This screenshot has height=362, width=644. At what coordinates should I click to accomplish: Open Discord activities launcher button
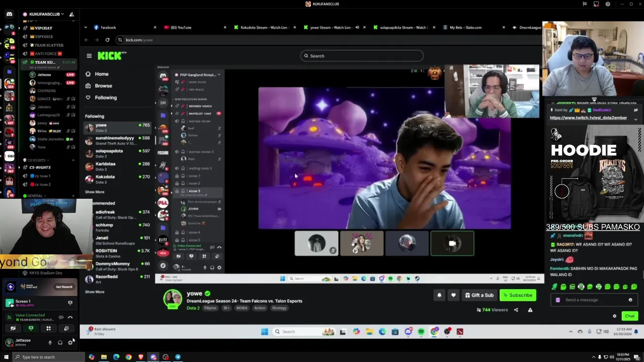(48, 328)
